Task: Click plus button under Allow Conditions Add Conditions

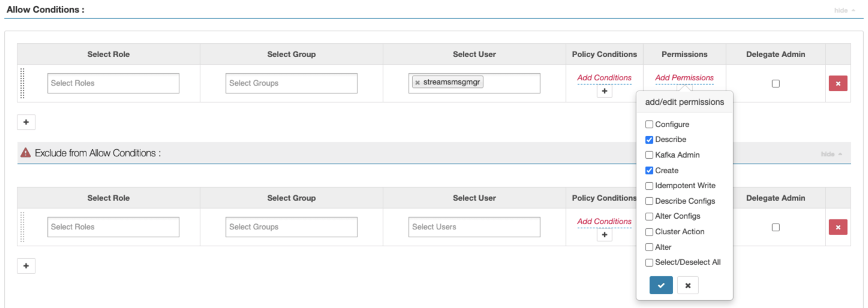Action: 604,91
